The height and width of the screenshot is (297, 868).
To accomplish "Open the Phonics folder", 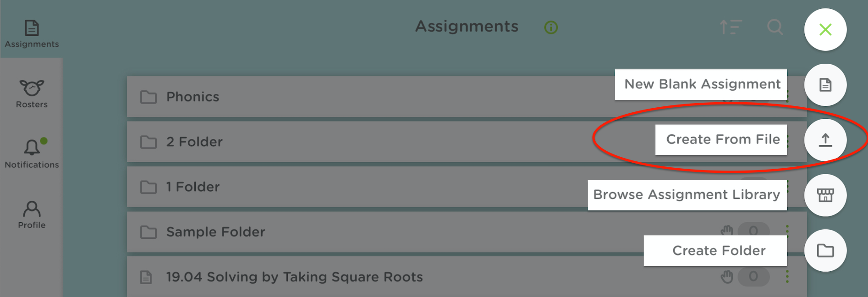I will pos(192,97).
